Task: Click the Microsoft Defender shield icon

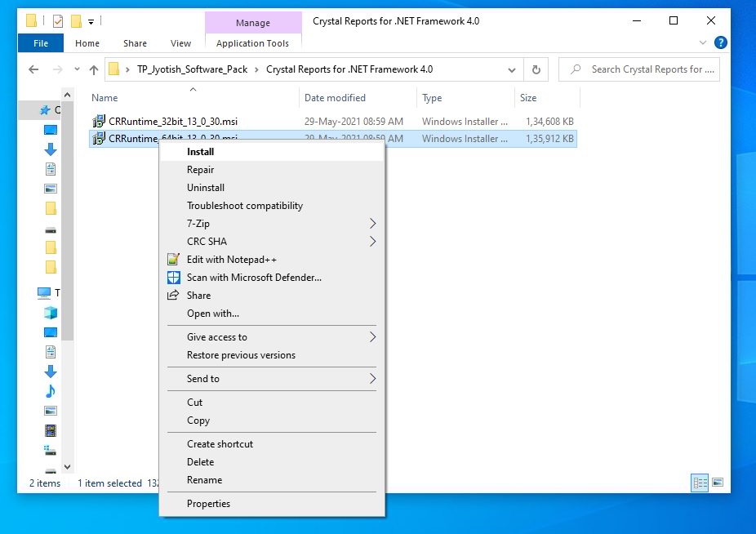Action: 173,278
